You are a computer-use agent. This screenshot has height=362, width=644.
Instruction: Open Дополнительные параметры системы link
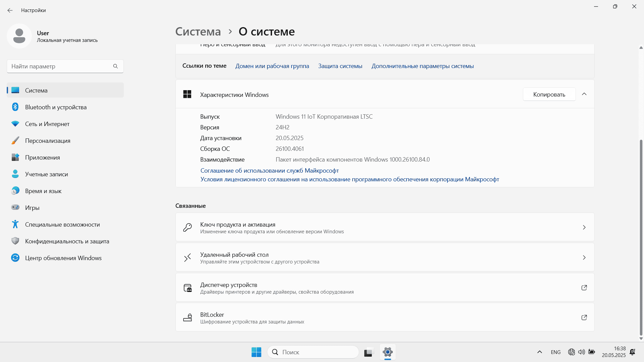coord(422,66)
